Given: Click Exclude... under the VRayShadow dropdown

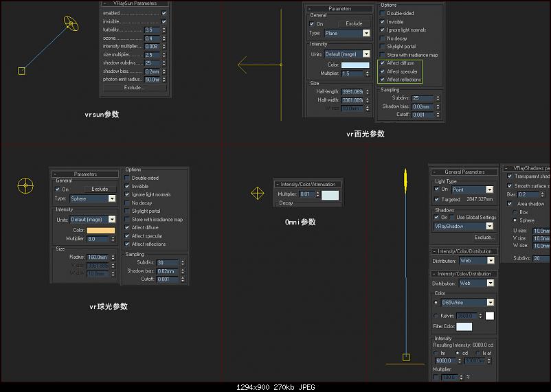Looking at the screenshot, I should tap(484, 238).
